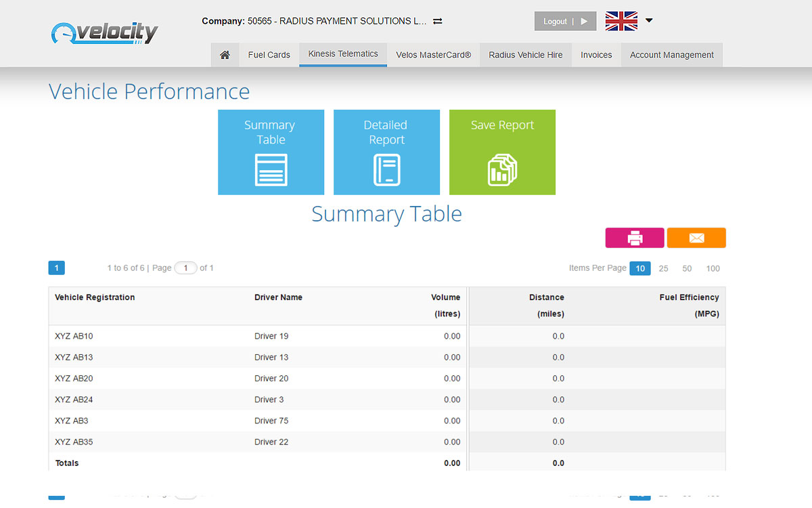Click Driver 75 name cell
The width and height of the screenshot is (812, 508).
point(271,421)
